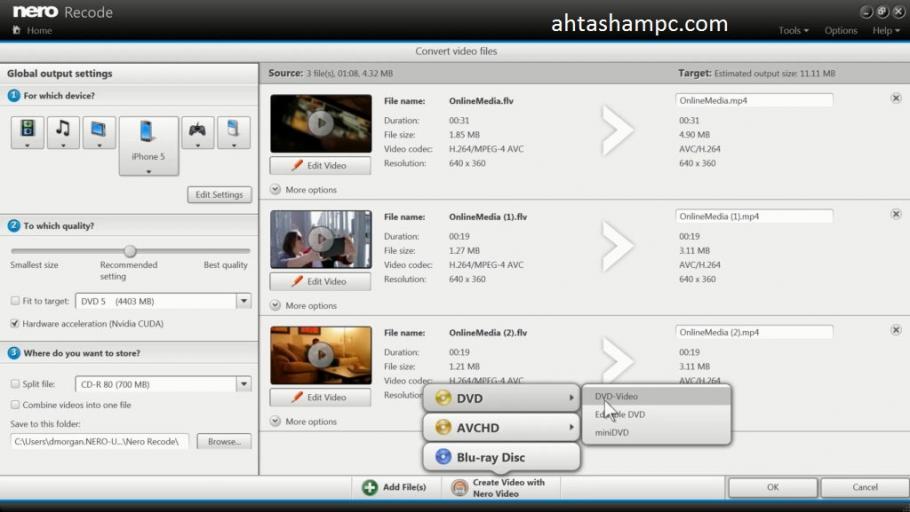Click the Create Video with Nero Video icon

[460, 488]
